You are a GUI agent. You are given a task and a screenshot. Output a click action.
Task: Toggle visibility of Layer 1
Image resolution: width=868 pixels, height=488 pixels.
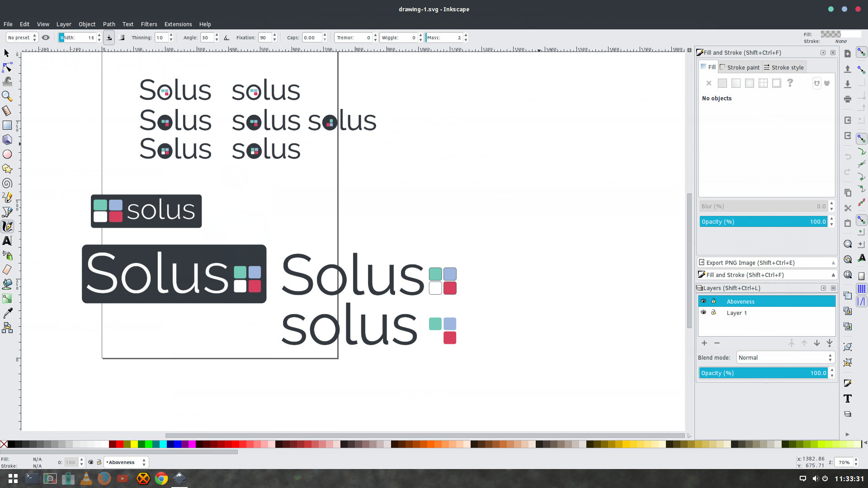pos(703,312)
